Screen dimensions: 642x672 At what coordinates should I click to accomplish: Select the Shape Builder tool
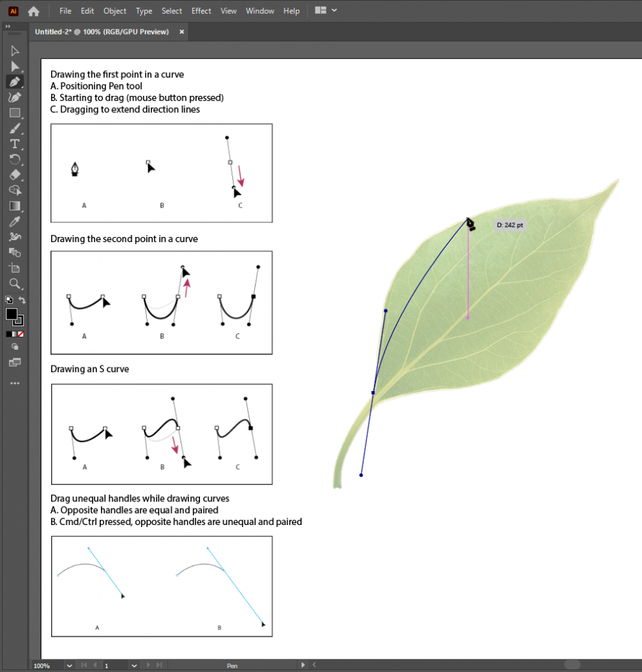pyautogui.click(x=15, y=190)
